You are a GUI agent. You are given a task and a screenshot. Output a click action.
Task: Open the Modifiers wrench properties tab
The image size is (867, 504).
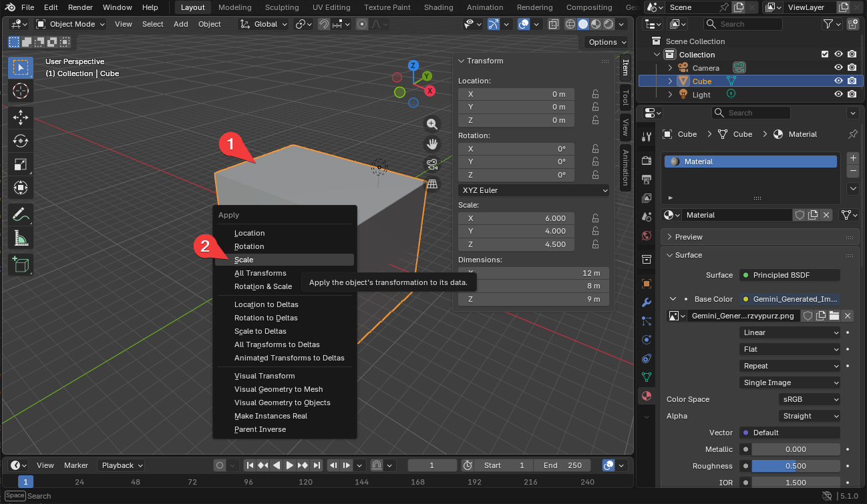[x=646, y=302]
